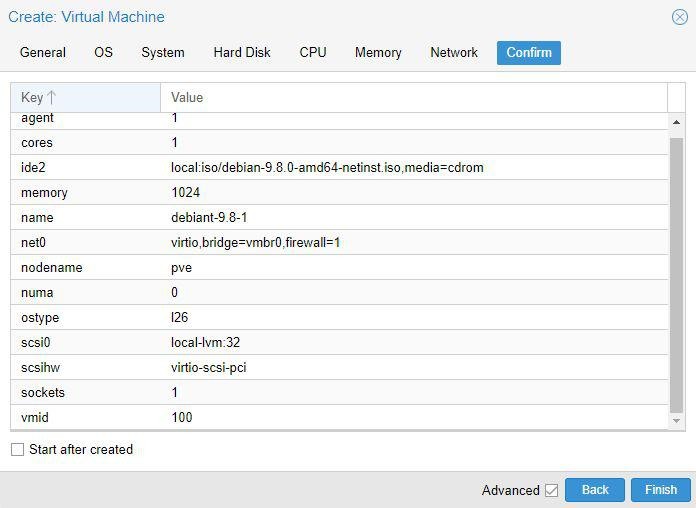Switch to the General tab

[x=43, y=53]
